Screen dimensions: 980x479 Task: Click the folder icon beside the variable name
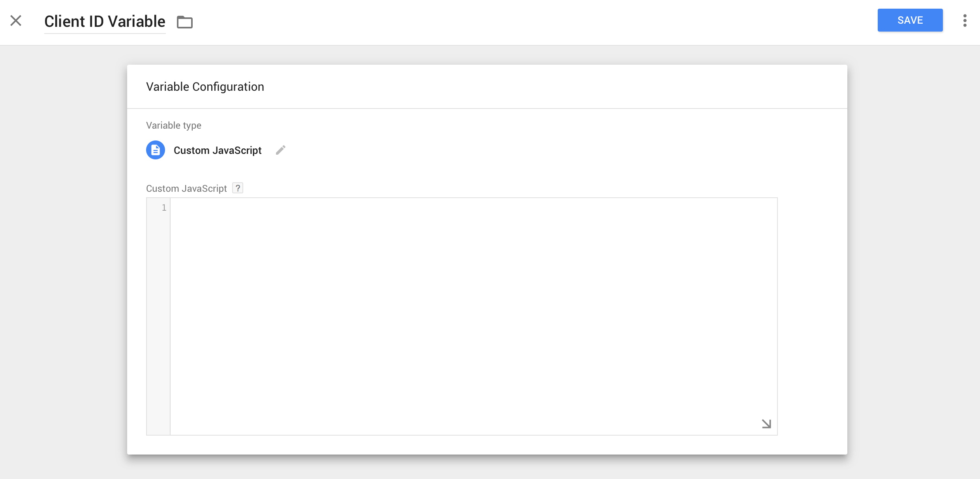pyautogui.click(x=184, y=22)
